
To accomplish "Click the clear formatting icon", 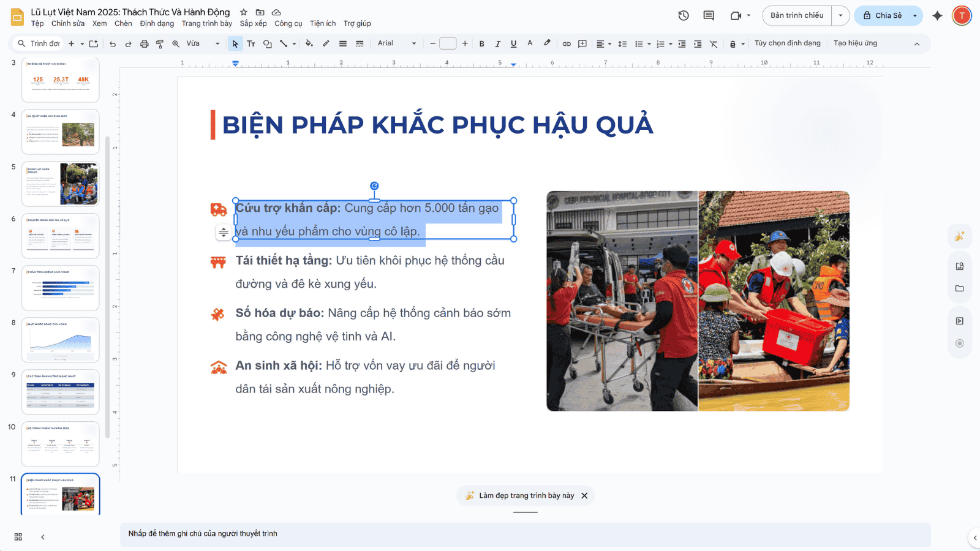I will (714, 43).
